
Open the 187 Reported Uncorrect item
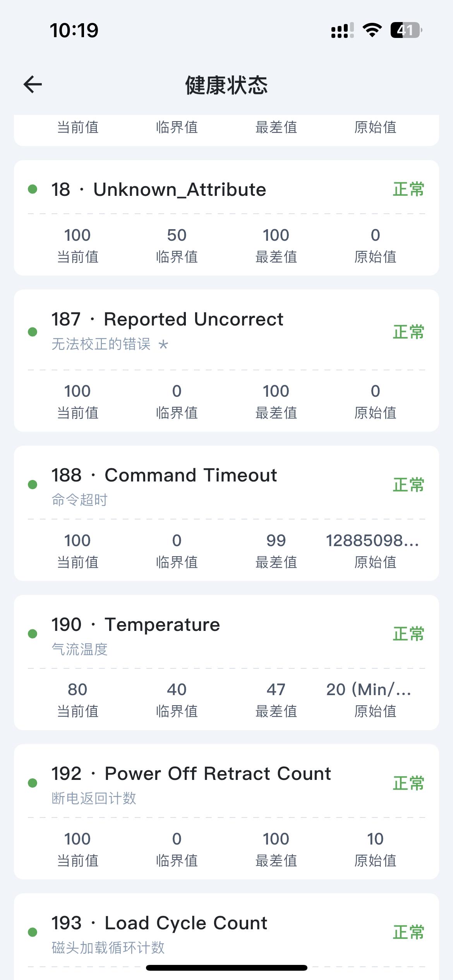pyautogui.click(x=167, y=319)
